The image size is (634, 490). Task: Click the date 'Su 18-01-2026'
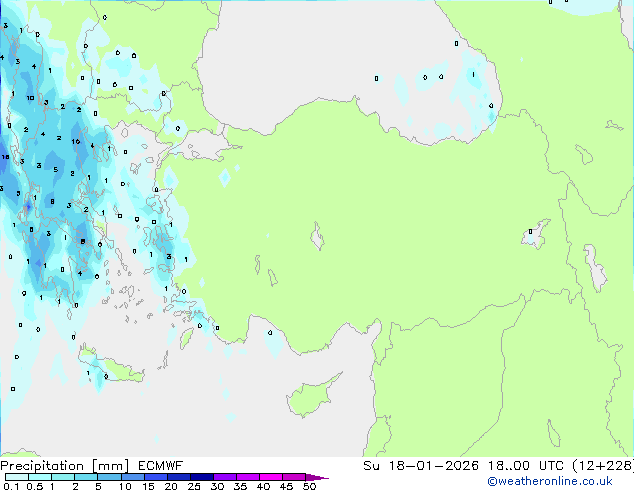click(x=421, y=466)
